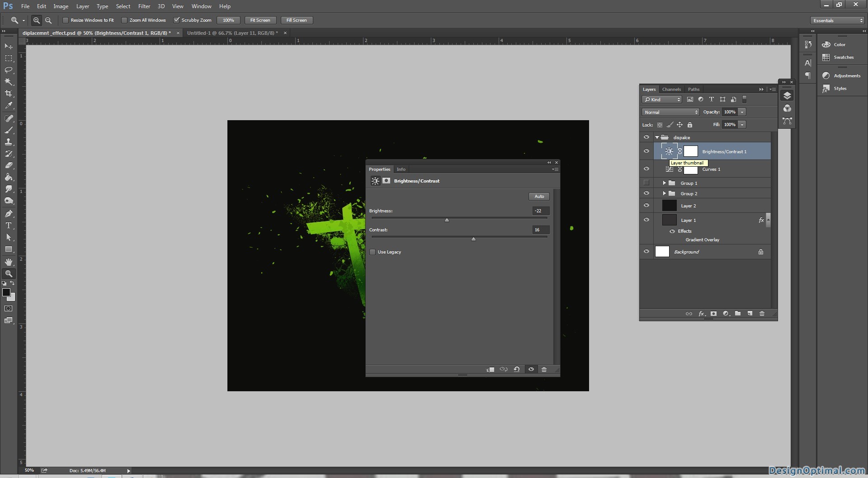This screenshot has width=868, height=478.
Task: Open the Layer menu
Action: point(83,6)
